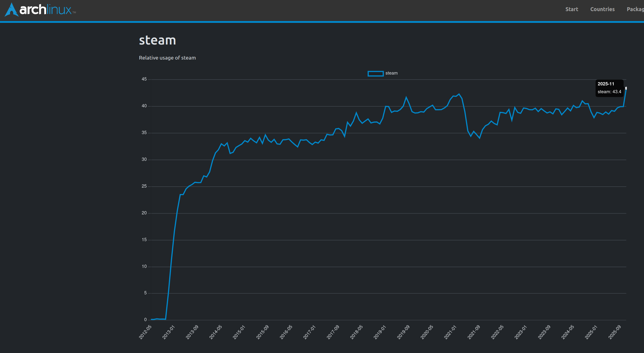Viewport: 644px width, 353px height.
Task: Click the 2013-01 x-axis label
Action: [x=169, y=332]
